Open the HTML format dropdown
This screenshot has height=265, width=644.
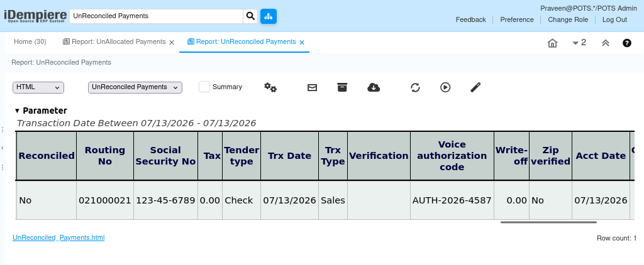tap(38, 87)
